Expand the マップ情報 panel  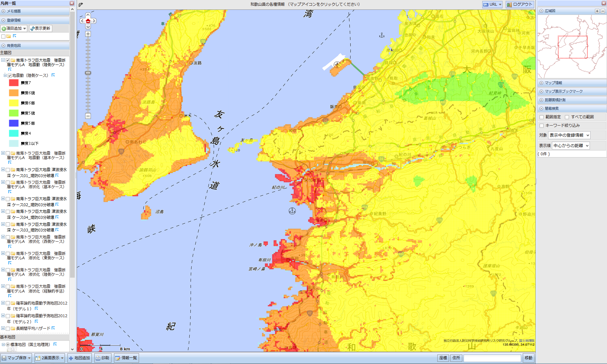[553, 83]
